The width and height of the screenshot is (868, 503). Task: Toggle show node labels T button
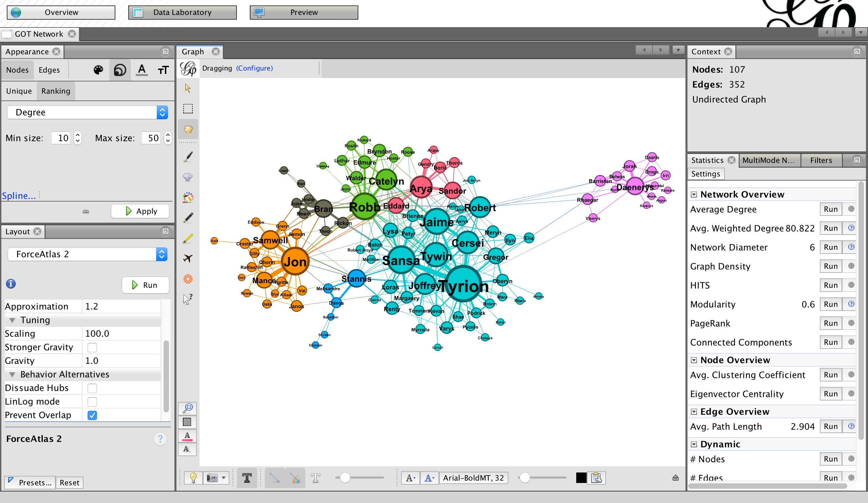(x=247, y=478)
